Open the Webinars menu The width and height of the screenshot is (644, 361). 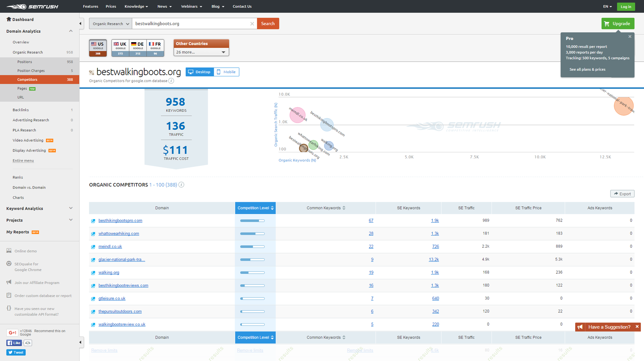[x=192, y=6]
